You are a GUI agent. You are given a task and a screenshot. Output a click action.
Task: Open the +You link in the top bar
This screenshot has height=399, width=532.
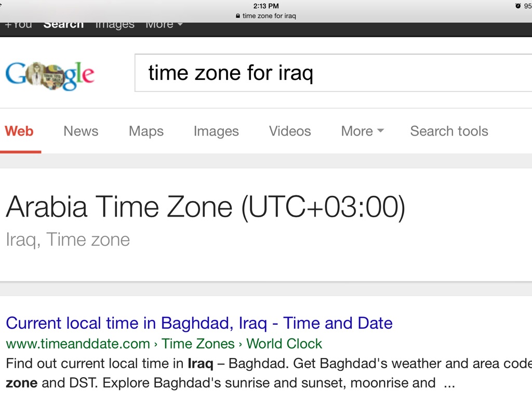tap(18, 24)
